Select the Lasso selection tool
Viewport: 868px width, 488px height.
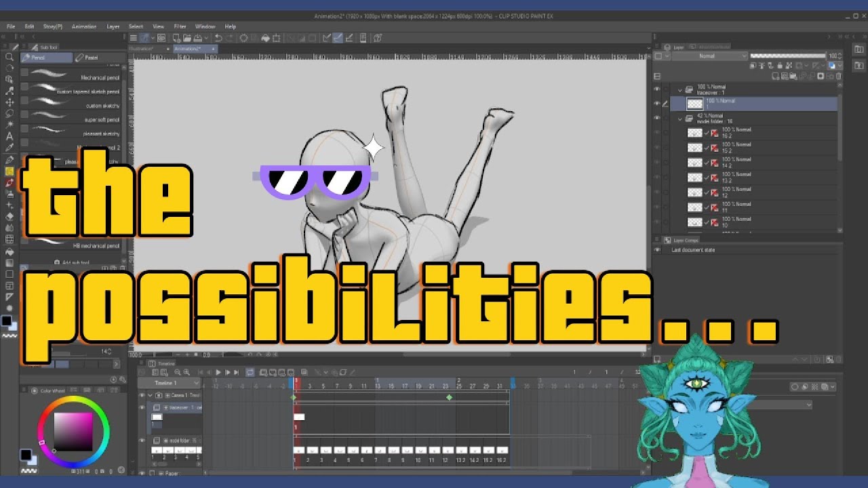9,113
